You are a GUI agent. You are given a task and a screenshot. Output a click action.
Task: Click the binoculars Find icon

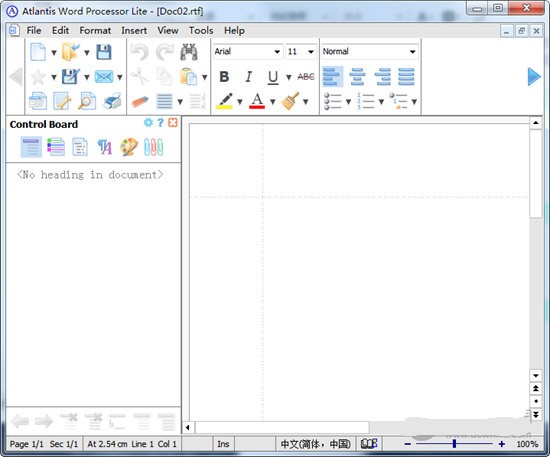pos(189,52)
